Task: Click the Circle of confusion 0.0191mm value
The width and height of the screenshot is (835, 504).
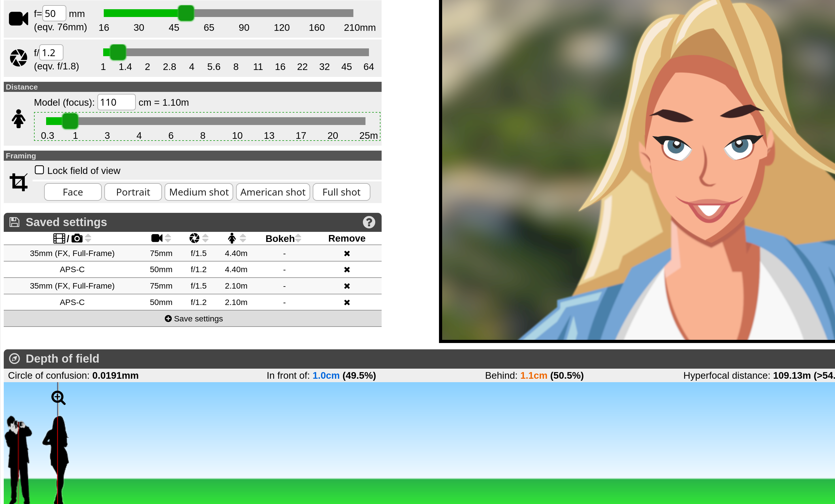Action: 116,376
